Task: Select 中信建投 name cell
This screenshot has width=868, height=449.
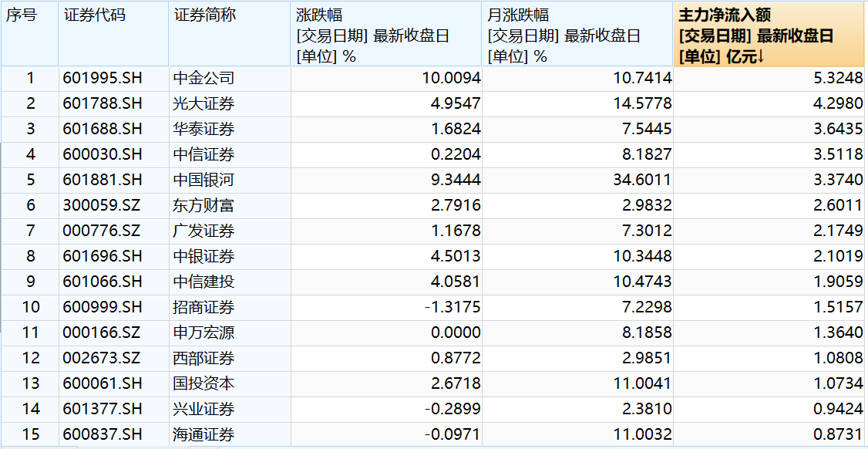Action: coord(230,282)
